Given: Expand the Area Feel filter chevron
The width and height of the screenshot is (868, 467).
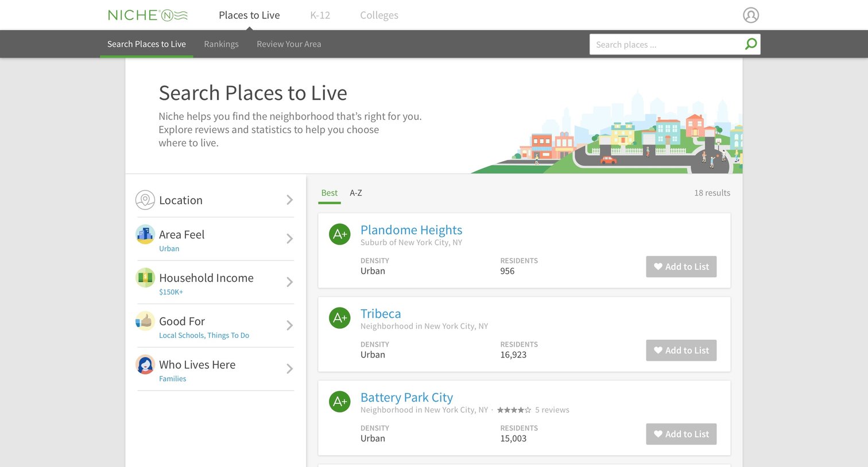Looking at the screenshot, I should (x=289, y=239).
